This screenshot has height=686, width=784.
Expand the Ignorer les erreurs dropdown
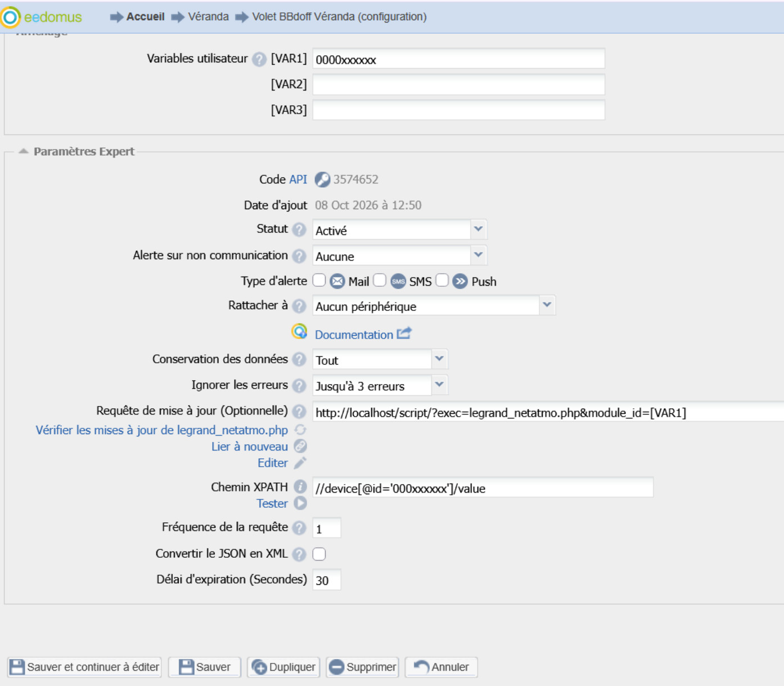pyautogui.click(x=439, y=385)
